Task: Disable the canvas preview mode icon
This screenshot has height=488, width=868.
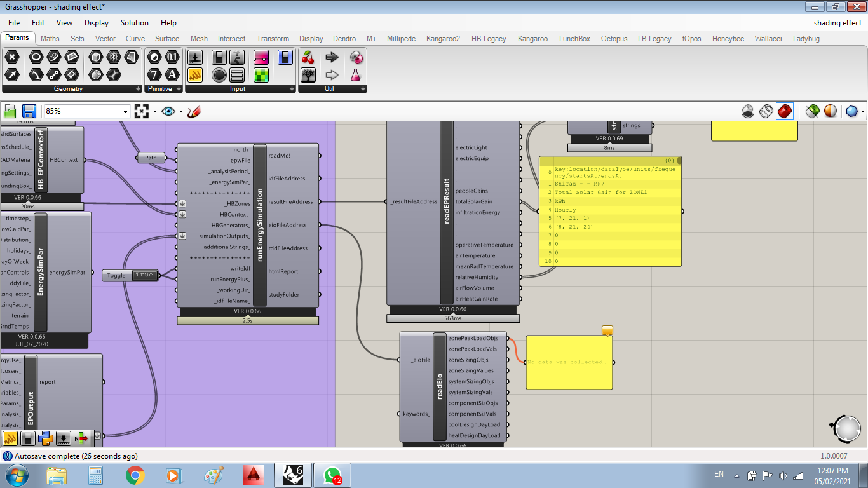Action: (749, 111)
